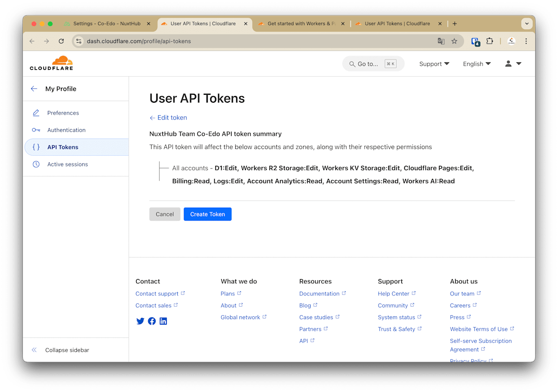Open the browser tab search dropdown

(x=526, y=24)
